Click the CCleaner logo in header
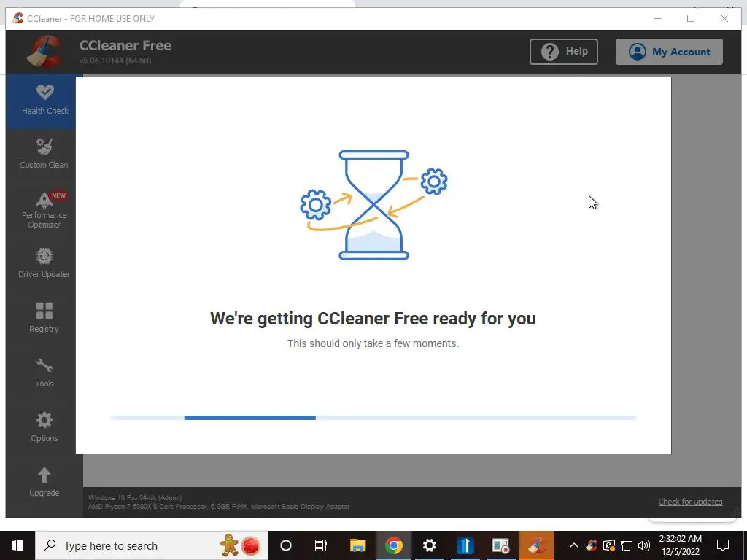This screenshot has height=560, width=747. (x=44, y=52)
